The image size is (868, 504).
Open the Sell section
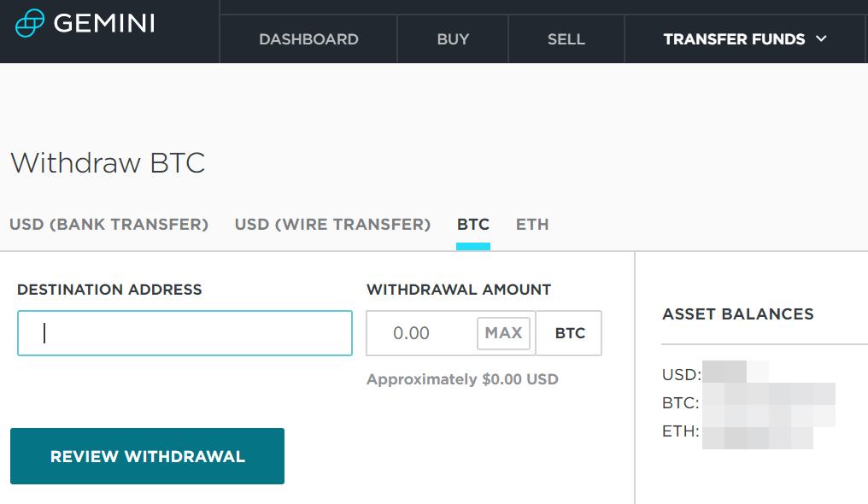point(566,39)
